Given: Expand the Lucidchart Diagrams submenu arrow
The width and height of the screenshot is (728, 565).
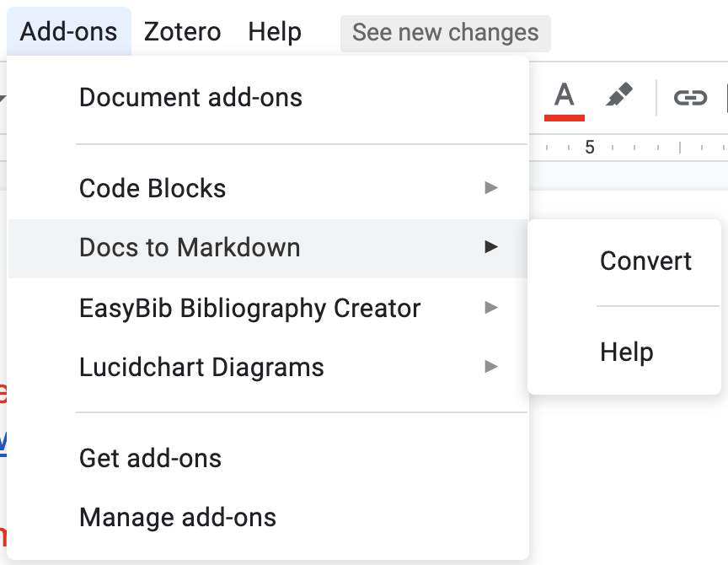Looking at the screenshot, I should point(491,367).
